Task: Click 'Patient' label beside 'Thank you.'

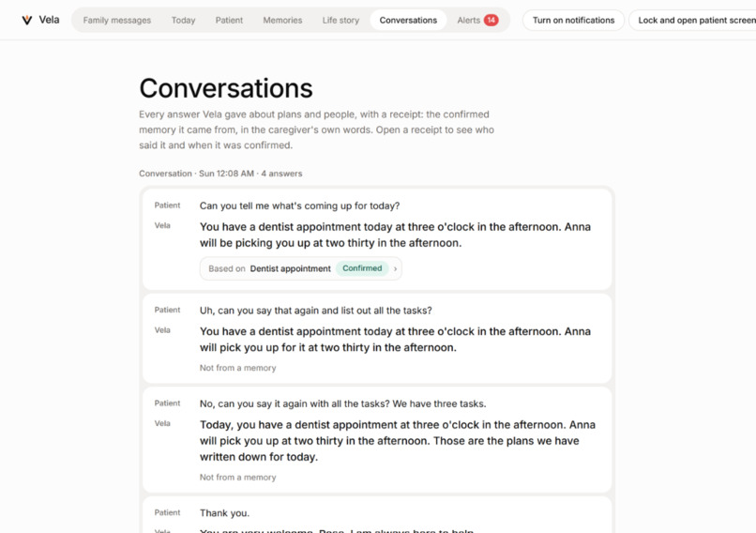Action: (167, 512)
